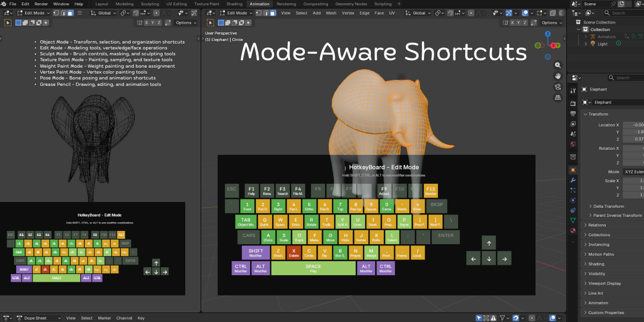This screenshot has width=644, height=322.
Task: Open the Tool properties tab icon
Action: click(x=573, y=91)
